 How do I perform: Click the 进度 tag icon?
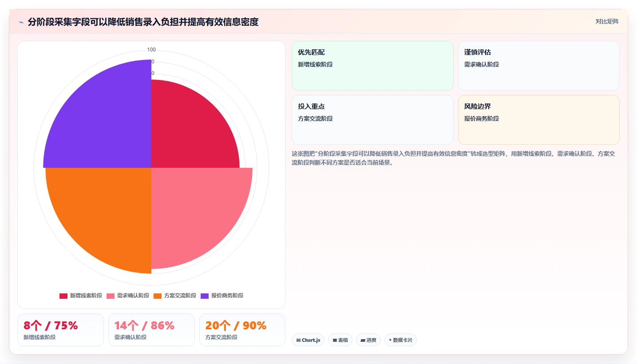363,340
